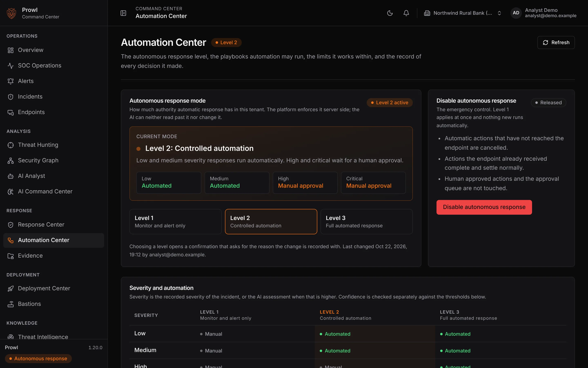Click the bank building icon in header
The width and height of the screenshot is (588, 368).
coord(427,13)
